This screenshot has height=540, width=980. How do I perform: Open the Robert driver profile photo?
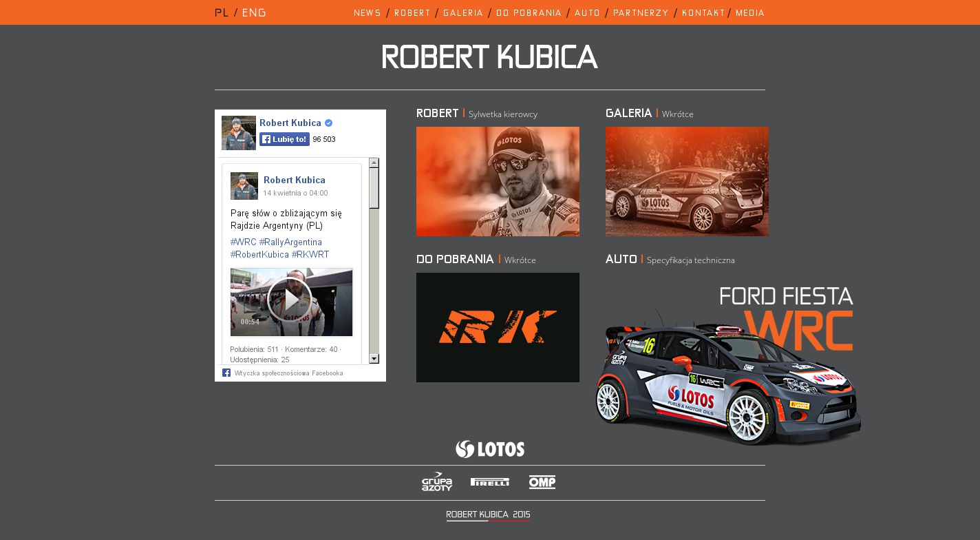coord(498,181)
